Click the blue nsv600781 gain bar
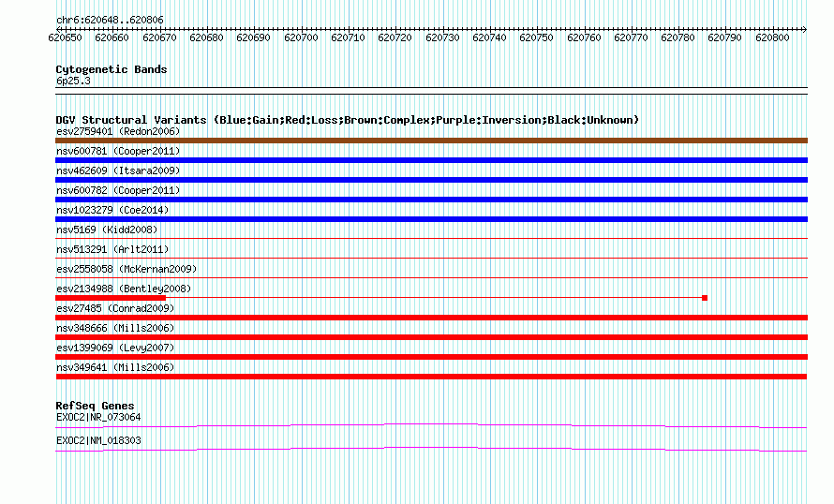The image size is (834, 504). point(431,160)
